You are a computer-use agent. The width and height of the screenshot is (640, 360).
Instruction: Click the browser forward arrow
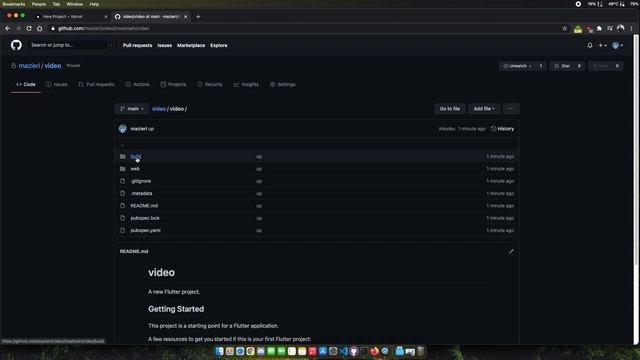click(x=18, y=29)
